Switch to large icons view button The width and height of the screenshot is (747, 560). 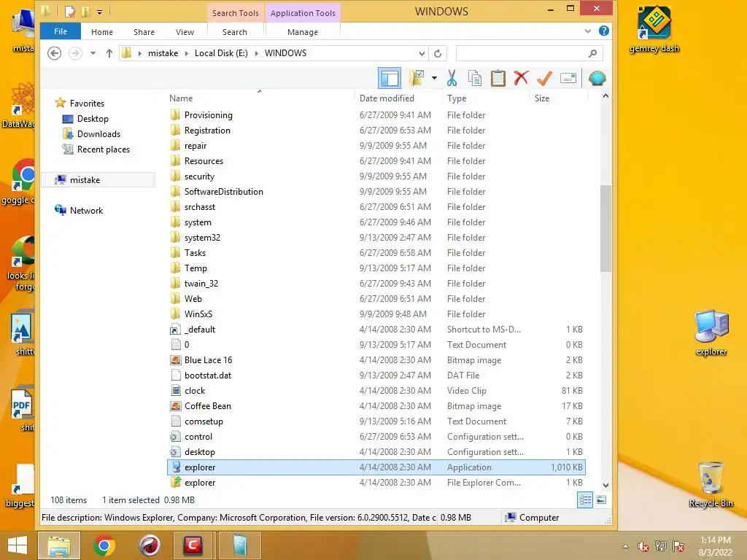(601, 500)
